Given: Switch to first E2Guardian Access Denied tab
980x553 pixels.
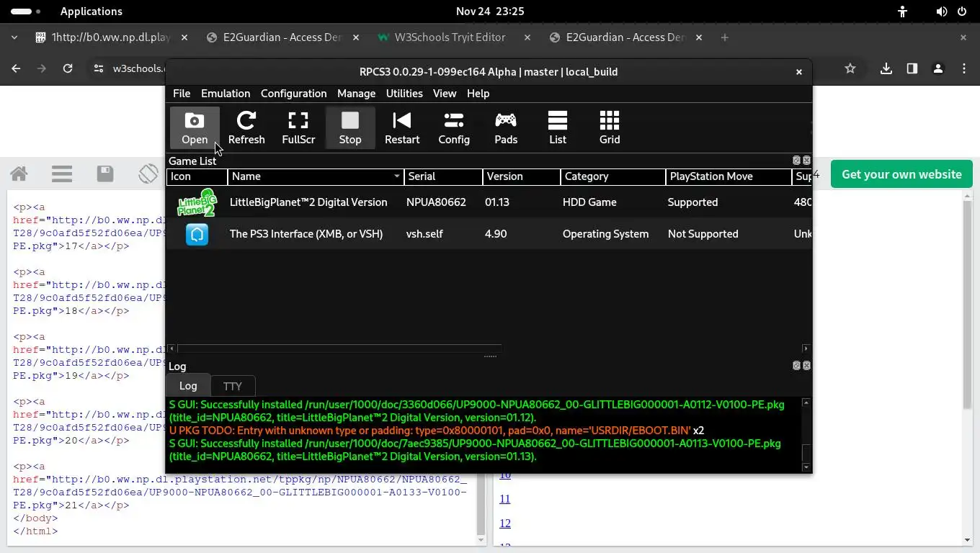Looking at the screenshot, I should [x=282, y=37].
